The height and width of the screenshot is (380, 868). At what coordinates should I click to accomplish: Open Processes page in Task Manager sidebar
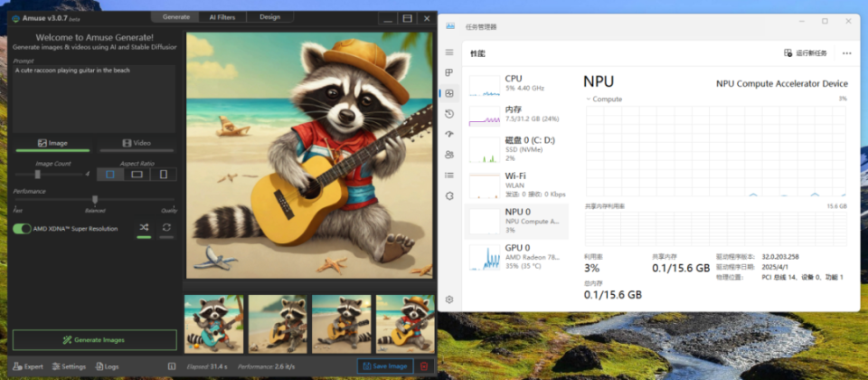tap(449, 72)
